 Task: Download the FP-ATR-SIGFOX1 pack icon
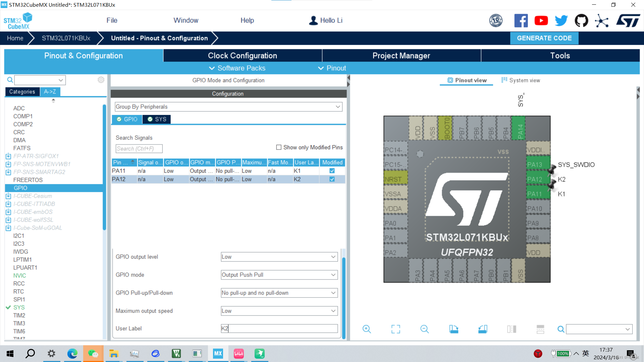point(8,156)
